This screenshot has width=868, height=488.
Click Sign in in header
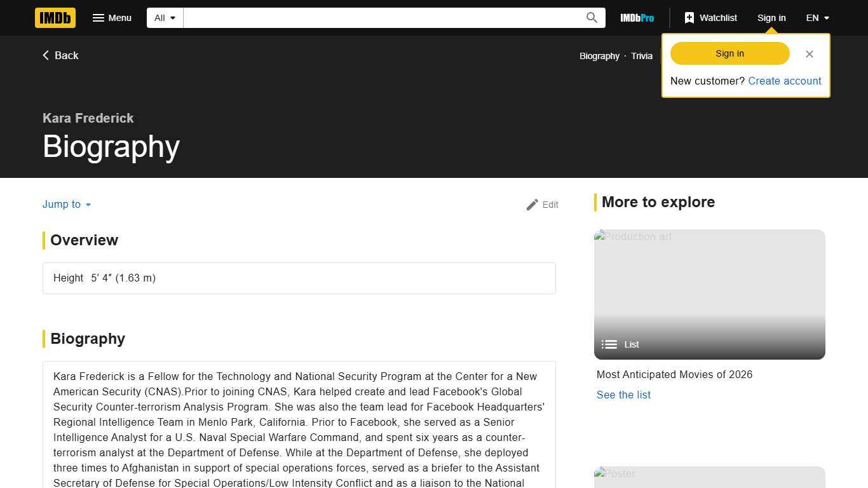771,18
